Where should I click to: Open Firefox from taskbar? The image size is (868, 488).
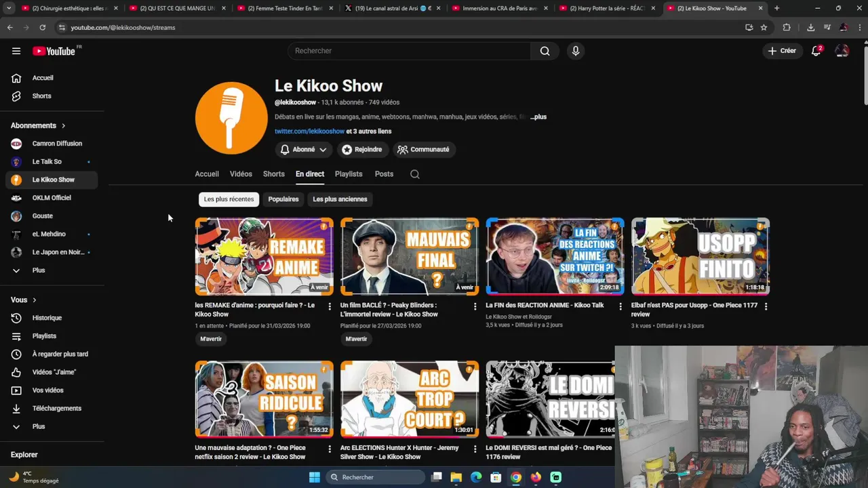536,477
